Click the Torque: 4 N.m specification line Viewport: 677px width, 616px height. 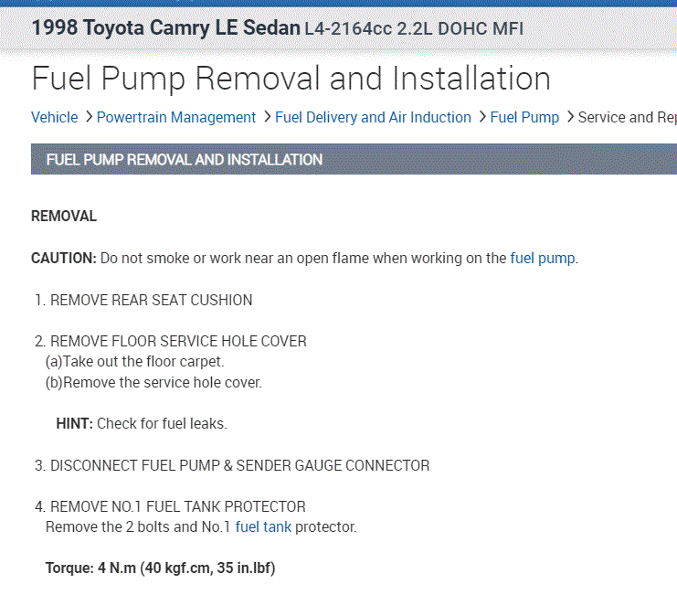(x=161, y=568)
